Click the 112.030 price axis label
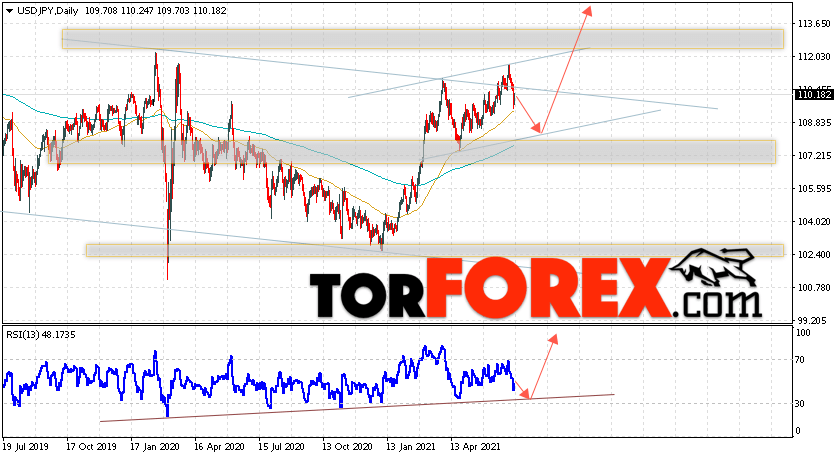Screen dimensions: 838x458 (x=814, y=57)
